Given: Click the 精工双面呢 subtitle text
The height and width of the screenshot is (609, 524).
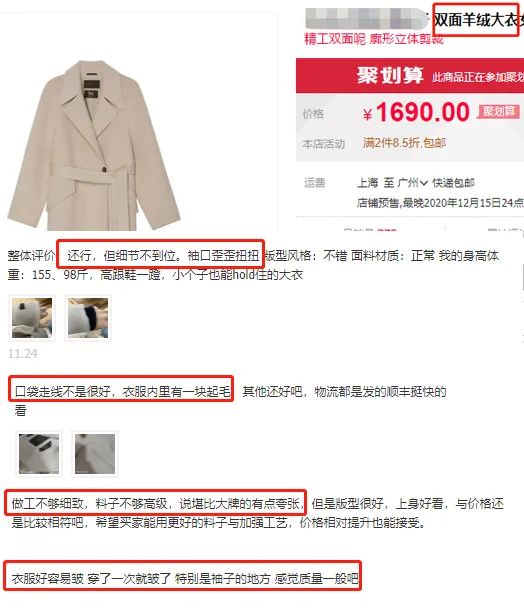Looking at the screenshot, I should (335, 38).
